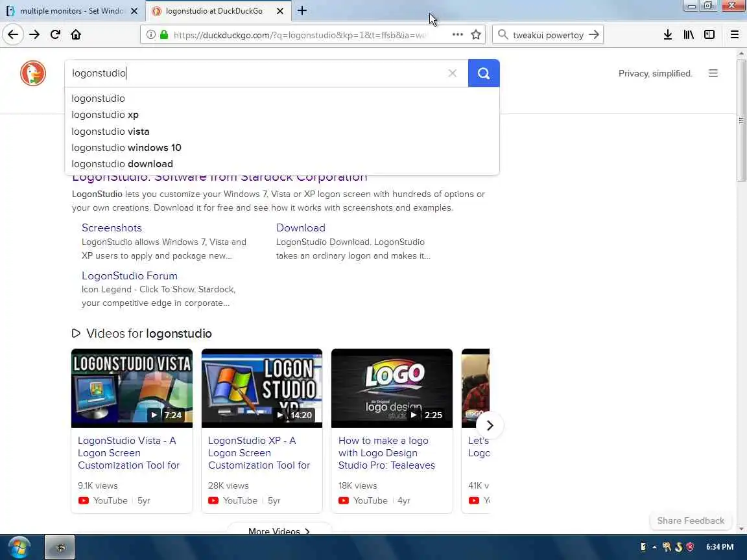This screenshot has width=747, height=560.
Task: Click the green secure padlock icon
Action: coord(164,35)
